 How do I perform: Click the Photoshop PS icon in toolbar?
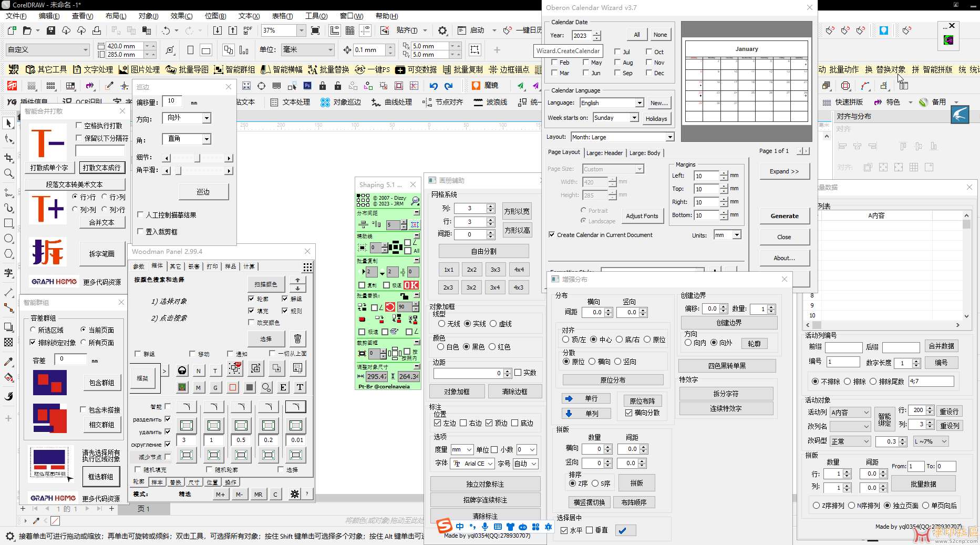pyautogui.click(x=307, y=86)
